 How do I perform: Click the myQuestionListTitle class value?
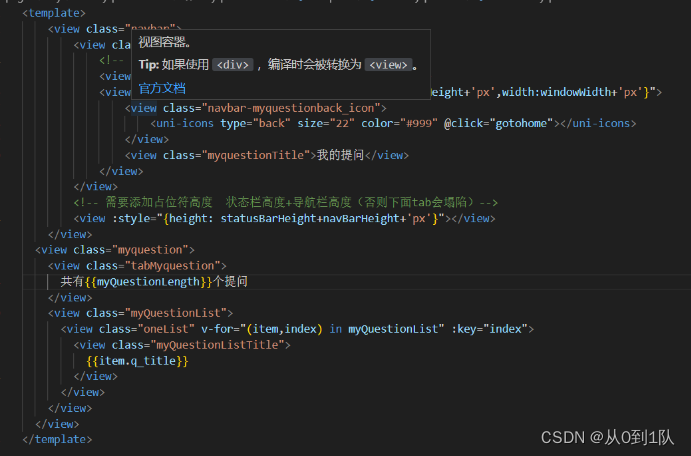[217, 345]
